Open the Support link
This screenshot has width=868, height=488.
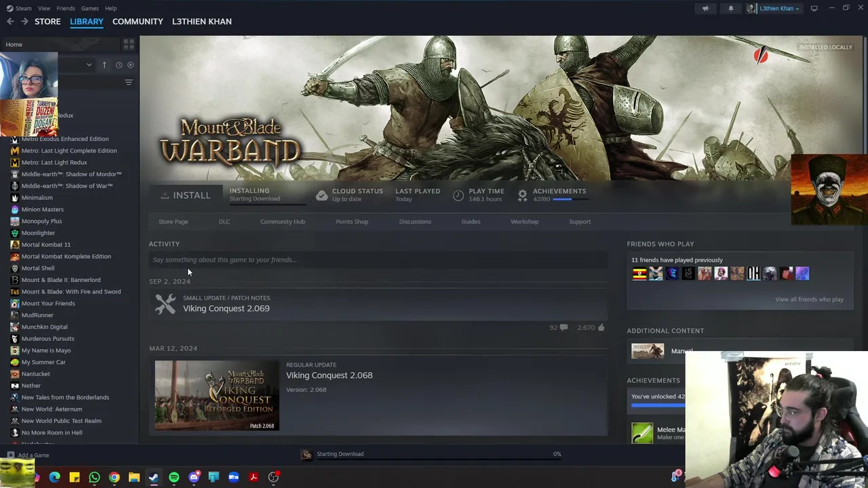coord(580,222)
